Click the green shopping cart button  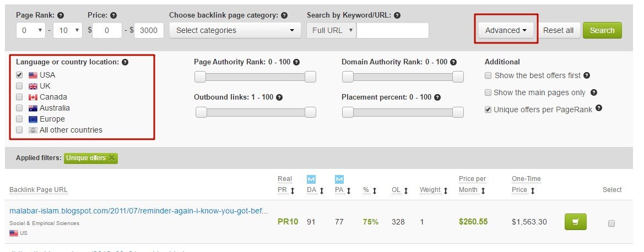point(575,222)
